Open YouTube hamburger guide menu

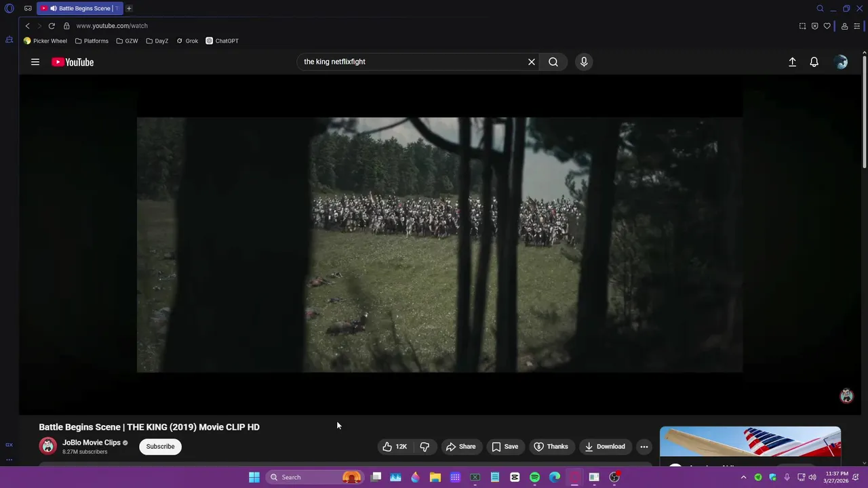tap(35, 62)
